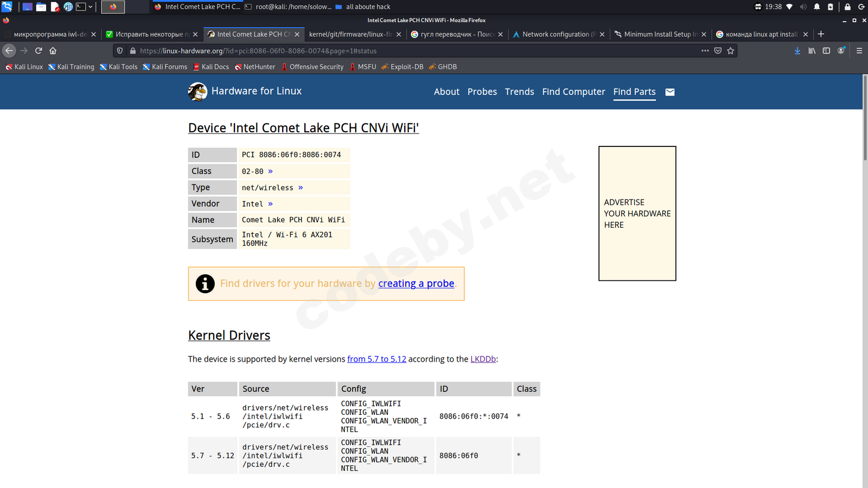Open Find Computer in site navigation
The width and height of the screenshot is (868, 488).
click(573, 92)
